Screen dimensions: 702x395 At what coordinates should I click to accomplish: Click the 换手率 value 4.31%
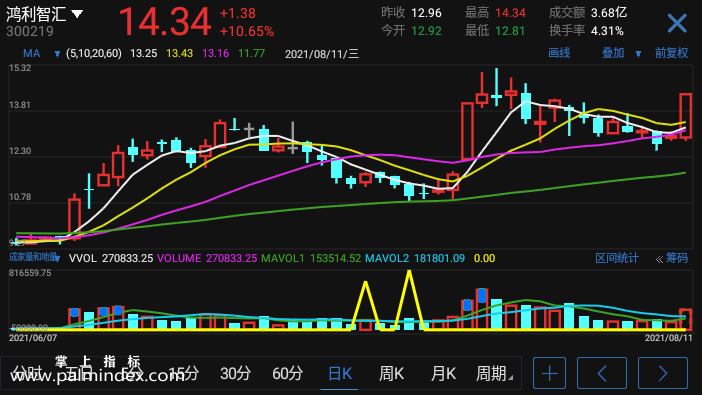pos(607,31)
